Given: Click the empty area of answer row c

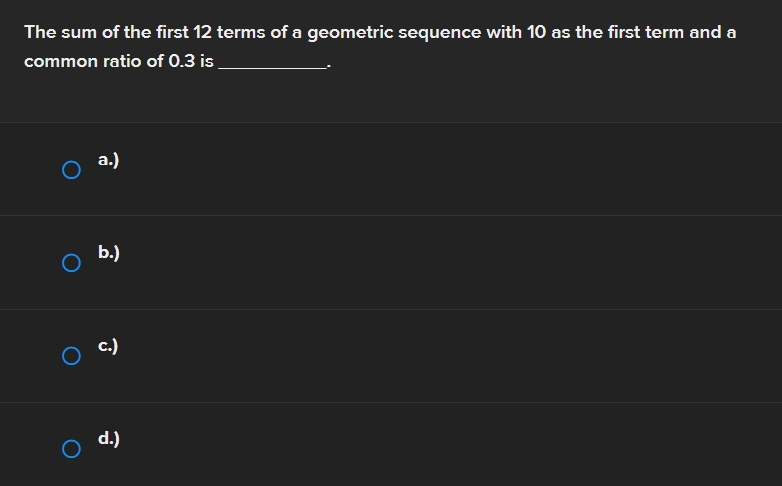Looking at the screenshot, I should point(450,356).
